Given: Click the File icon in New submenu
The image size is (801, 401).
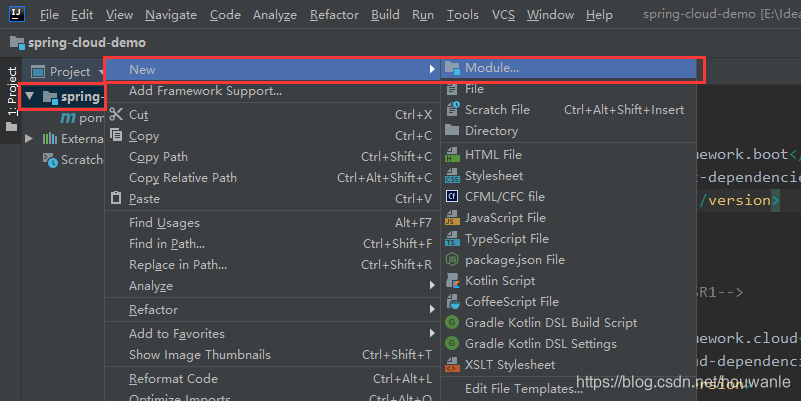Looking at the screenshot, I should coord(452,89).
